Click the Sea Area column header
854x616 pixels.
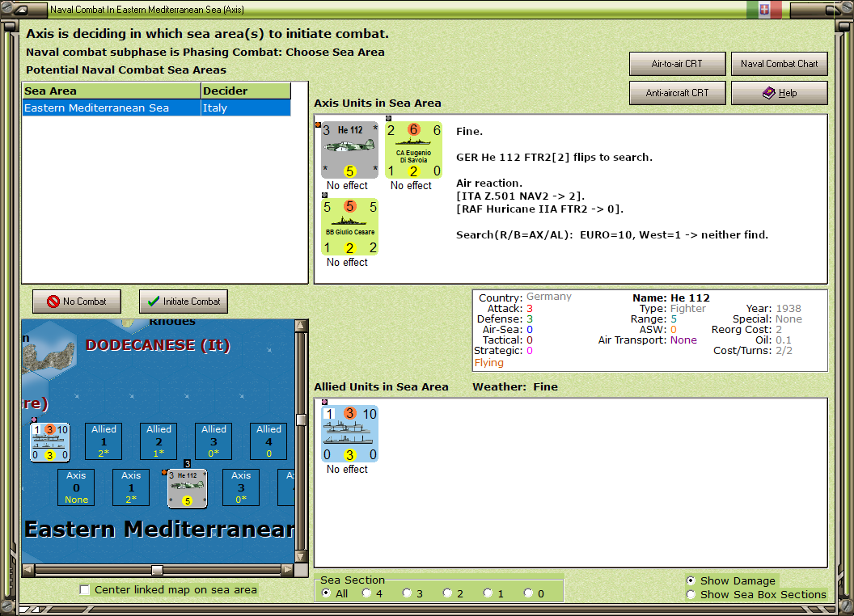(112, 91)
